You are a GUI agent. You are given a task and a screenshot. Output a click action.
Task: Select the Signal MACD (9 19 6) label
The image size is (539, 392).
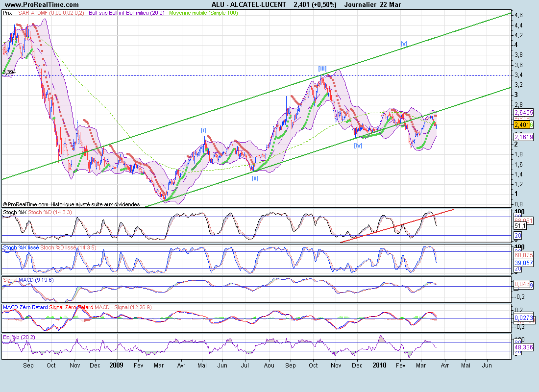click(x=28, y=280)
